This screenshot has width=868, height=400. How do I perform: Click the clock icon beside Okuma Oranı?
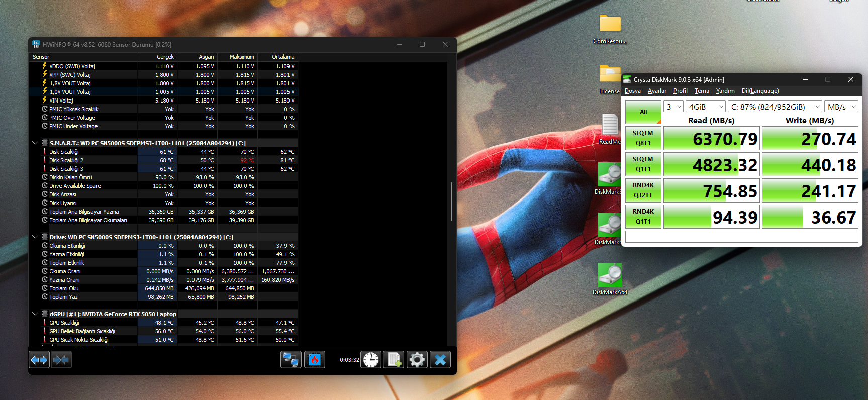point(45,271)
